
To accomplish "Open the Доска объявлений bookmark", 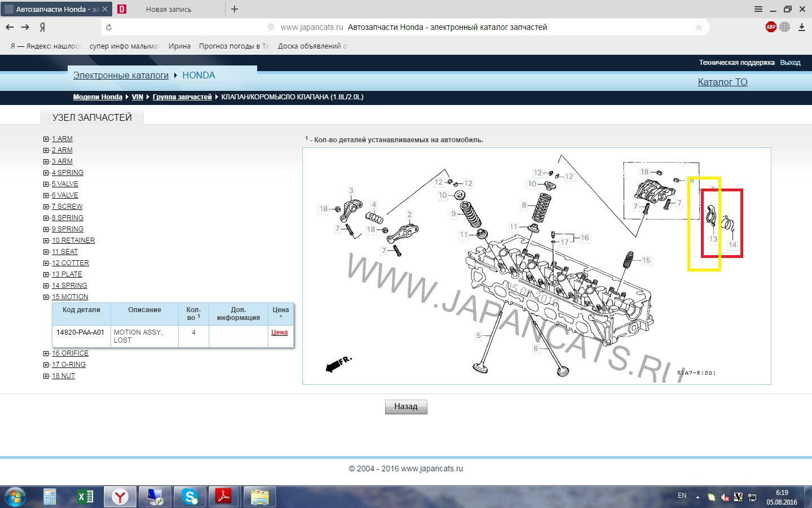I will [x=313, y=46].
